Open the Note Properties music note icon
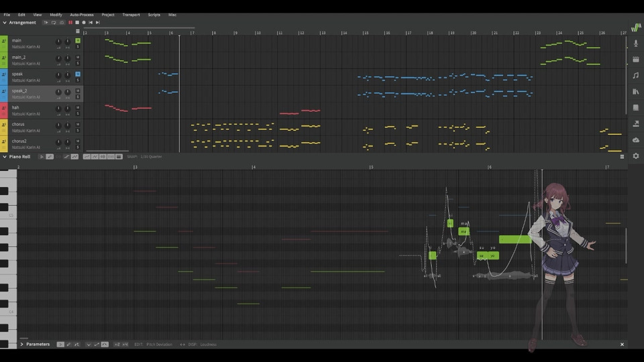The width and height of the screenshot is (644, 362). pos(635,75)
